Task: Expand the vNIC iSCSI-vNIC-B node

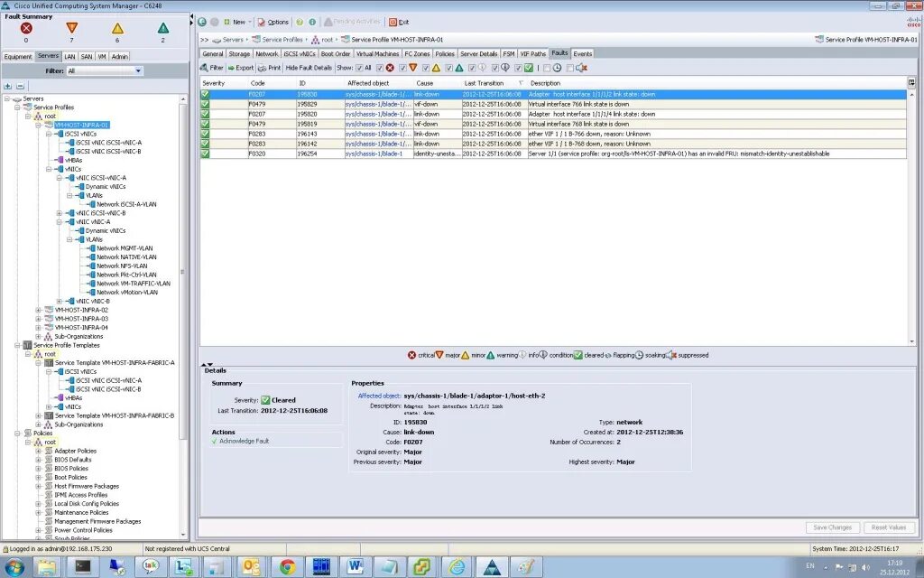Action: coord(59,213)
